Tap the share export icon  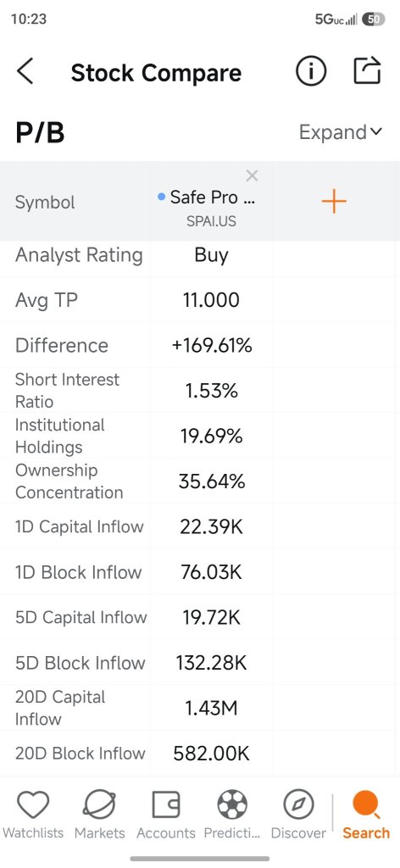coord(367,70)
